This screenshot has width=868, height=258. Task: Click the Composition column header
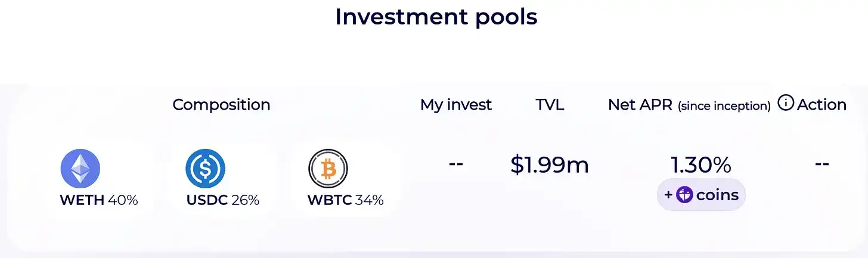[x=221, y=105]
